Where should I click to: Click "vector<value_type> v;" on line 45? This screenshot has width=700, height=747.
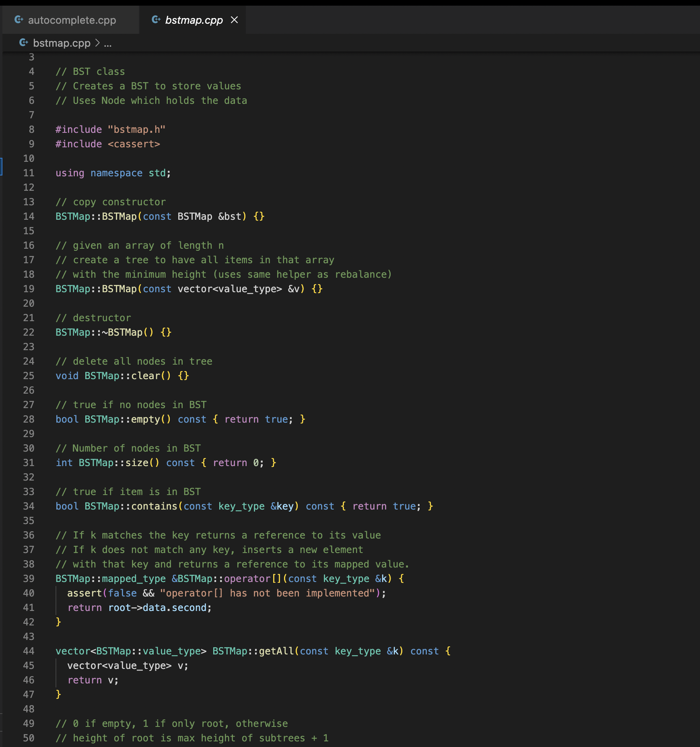point(127,665)
